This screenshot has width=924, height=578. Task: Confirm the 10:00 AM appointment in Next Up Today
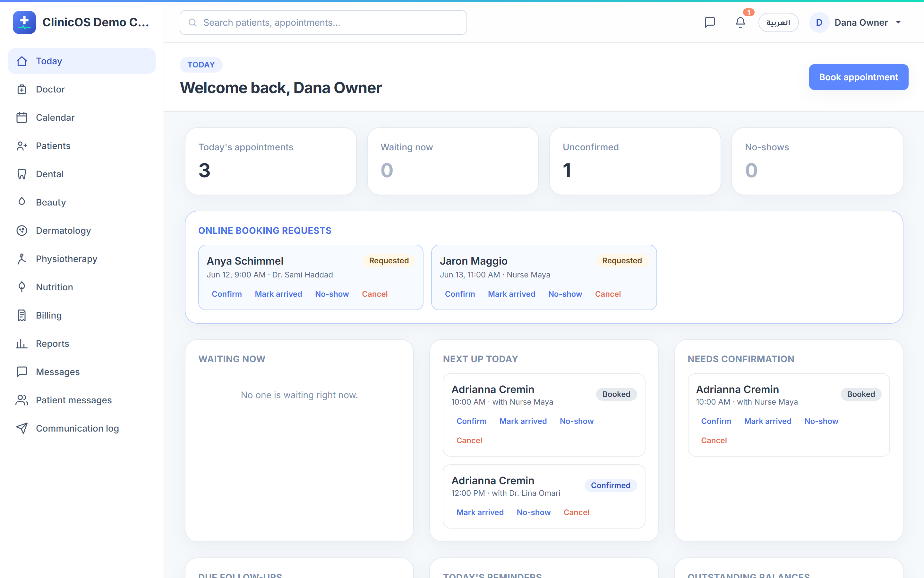pyautogui.click(x=472, y=421)
